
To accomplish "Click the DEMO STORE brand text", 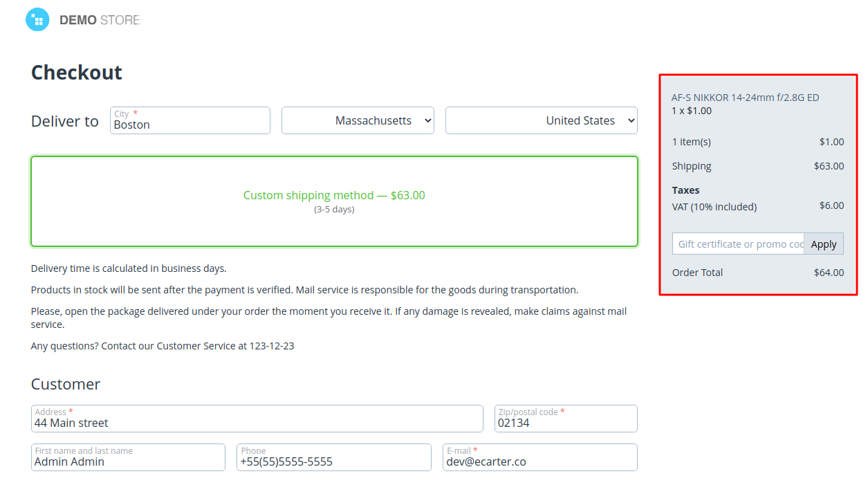I will (100, 20).
